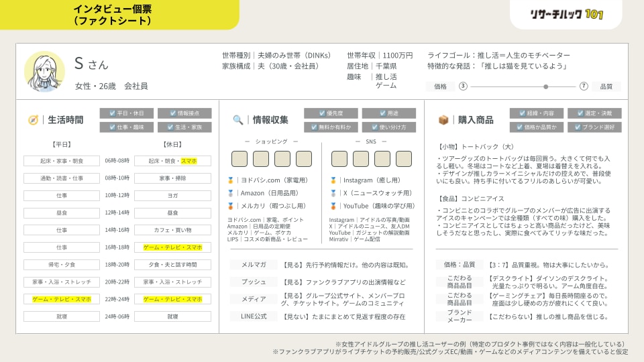This screenshot has height=362, width=644.
Task: Click the cardboard box icon beside 購入商品
Action: pos(443,120)
